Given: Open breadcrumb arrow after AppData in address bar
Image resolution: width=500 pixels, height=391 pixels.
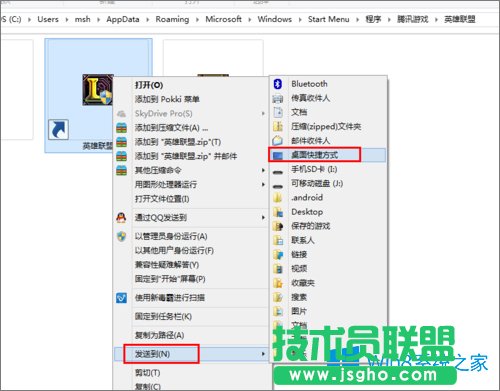Looking at the screenshot, I should click(x=147, y=20).
